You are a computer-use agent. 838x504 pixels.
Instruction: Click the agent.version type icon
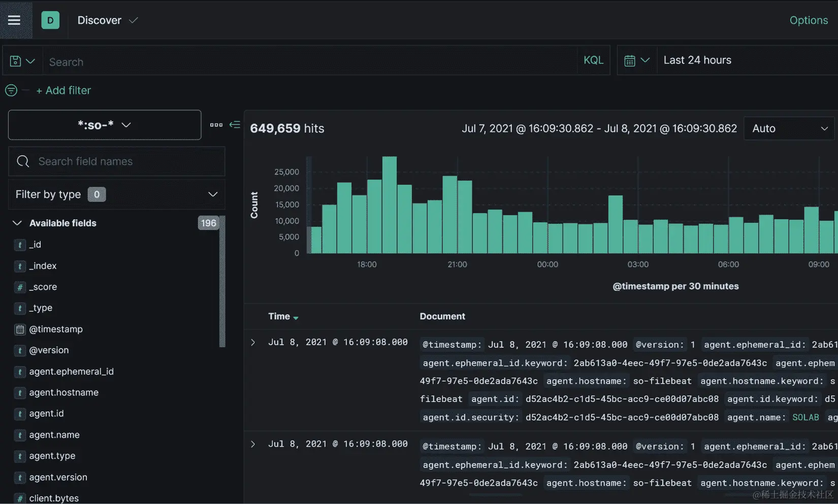pos(19,478)
